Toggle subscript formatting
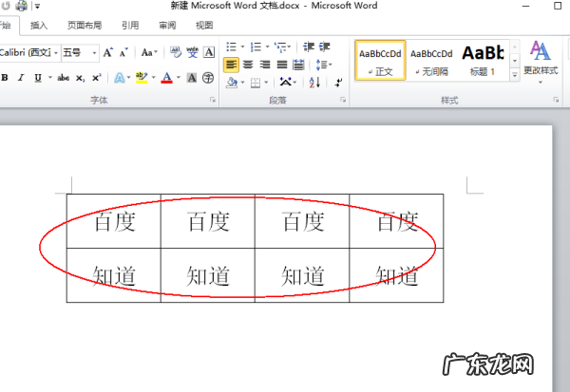570x392 pixels. [x=81, y=78]
